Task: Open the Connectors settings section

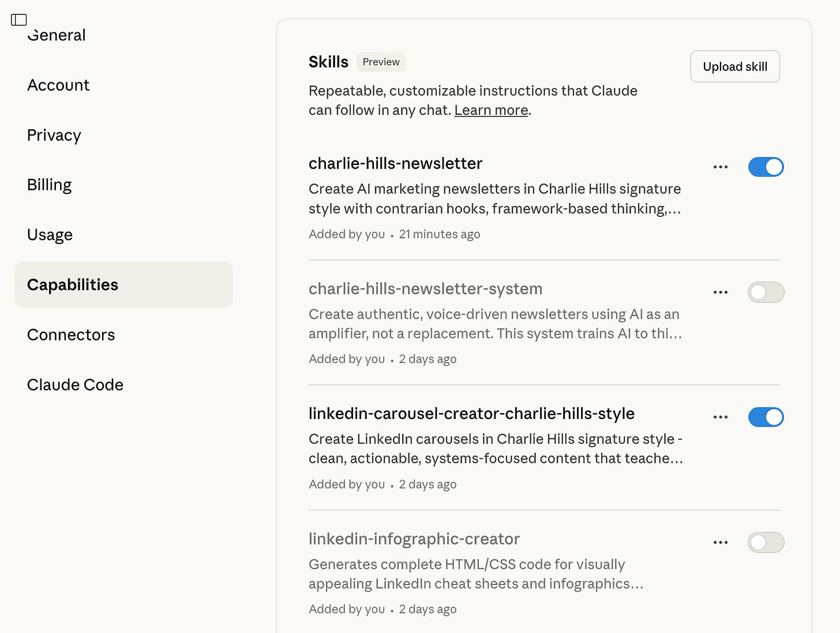Action: tap(71, 335)
